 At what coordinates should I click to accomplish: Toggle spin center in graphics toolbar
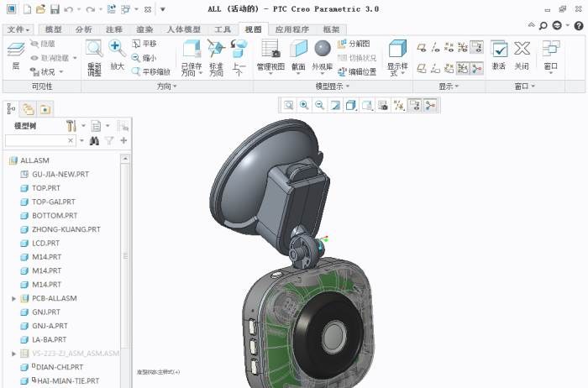pyautogui.click(x=430, y=105)
